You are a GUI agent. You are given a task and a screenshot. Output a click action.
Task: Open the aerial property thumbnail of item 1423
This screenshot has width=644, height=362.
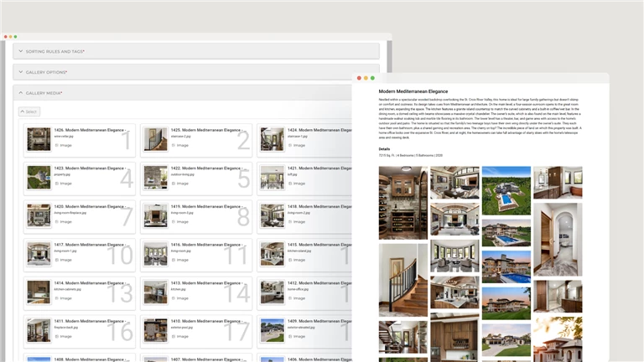[x=39, y=178]
